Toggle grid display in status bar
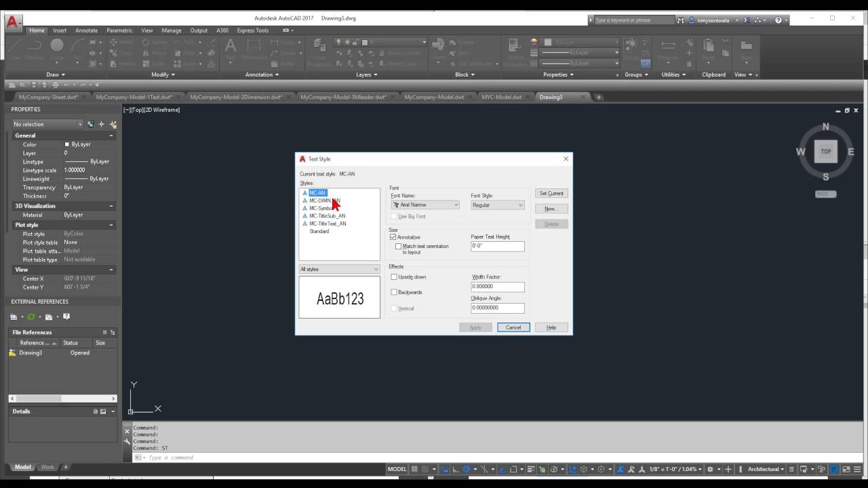868x488 pixels. pos(414,469)
